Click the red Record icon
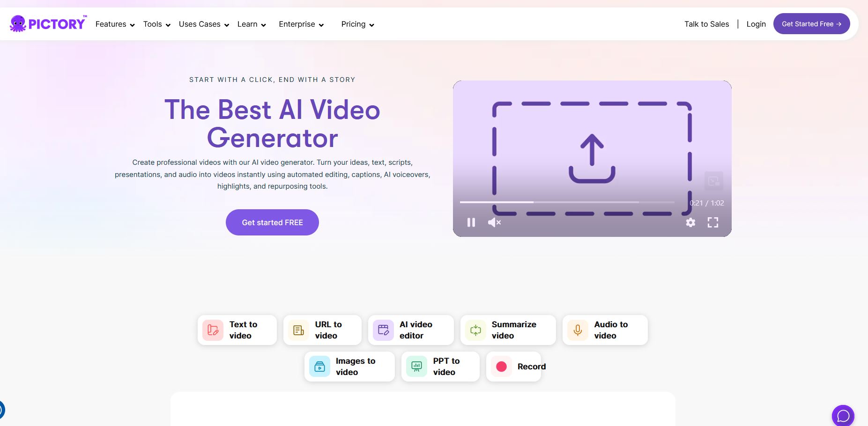 coord(501,367)
